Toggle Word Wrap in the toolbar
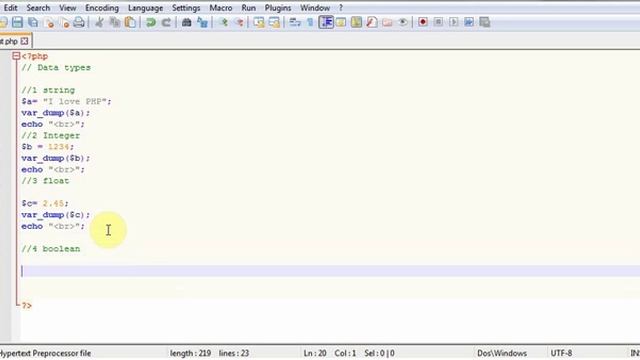This screenshot has height=360, width=640. pos(295,22)
